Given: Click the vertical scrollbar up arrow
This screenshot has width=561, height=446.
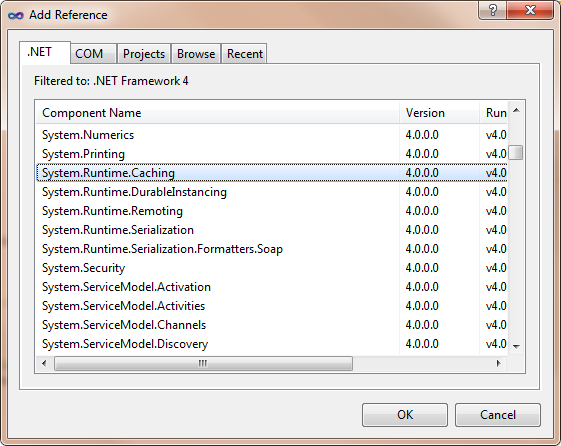Looking at the screenshot, I should [516, 111].
